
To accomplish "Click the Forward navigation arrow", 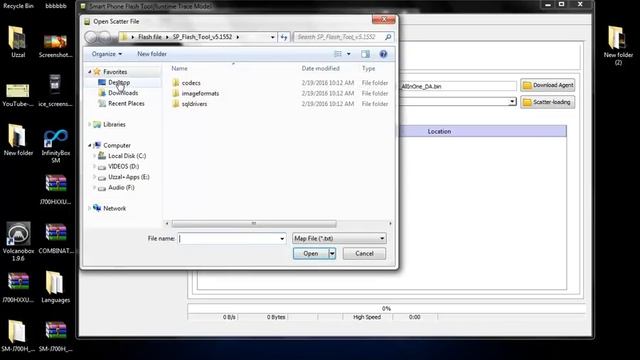I will pos(105,37).
